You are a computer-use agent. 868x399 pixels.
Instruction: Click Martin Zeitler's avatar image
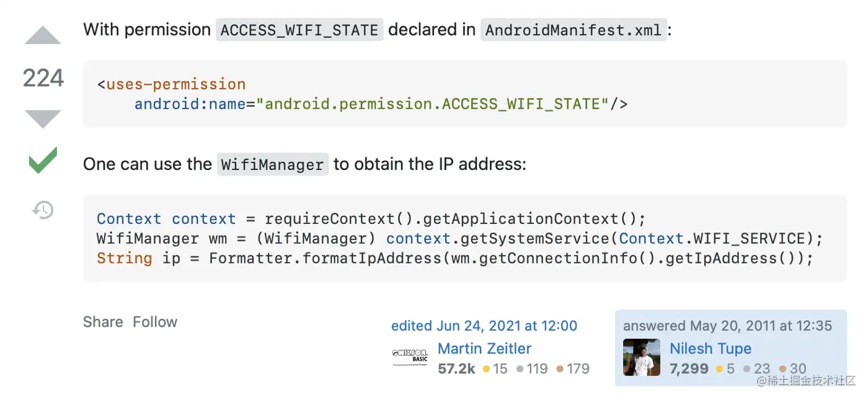(x=410, y=357)
